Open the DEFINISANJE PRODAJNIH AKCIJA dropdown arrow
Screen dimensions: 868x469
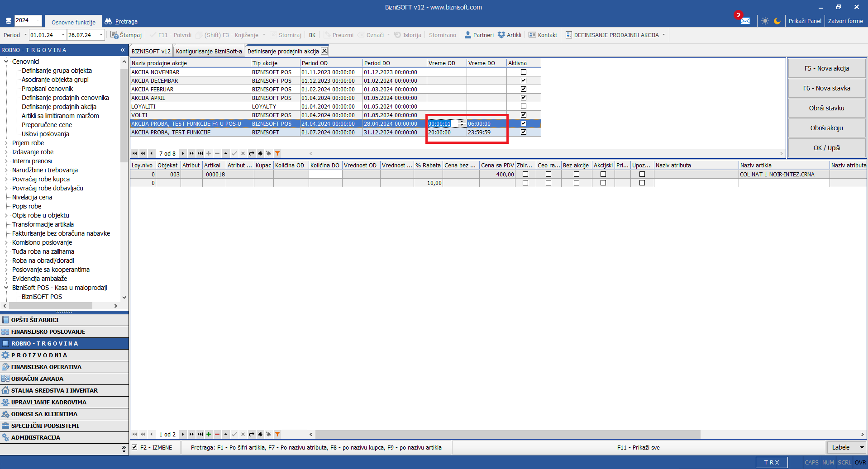pos(664,35)
